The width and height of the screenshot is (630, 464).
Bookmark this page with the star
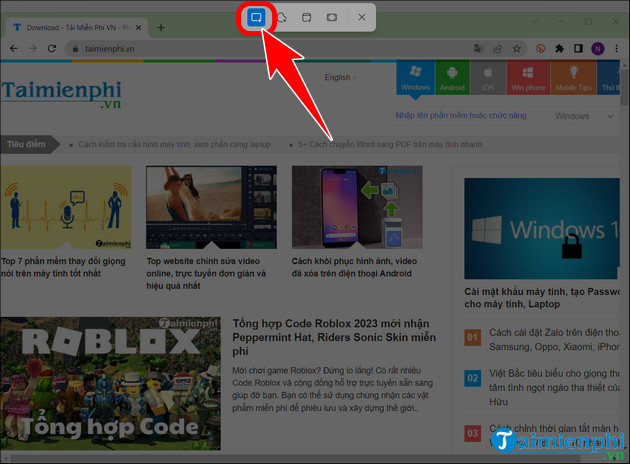(517, 49)
